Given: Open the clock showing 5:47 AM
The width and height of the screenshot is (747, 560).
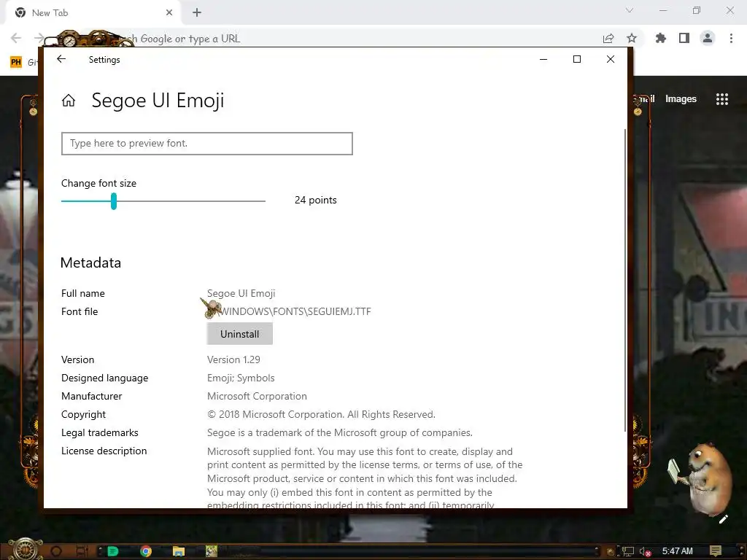Looking at the screenshot, I should pos(678,551).
